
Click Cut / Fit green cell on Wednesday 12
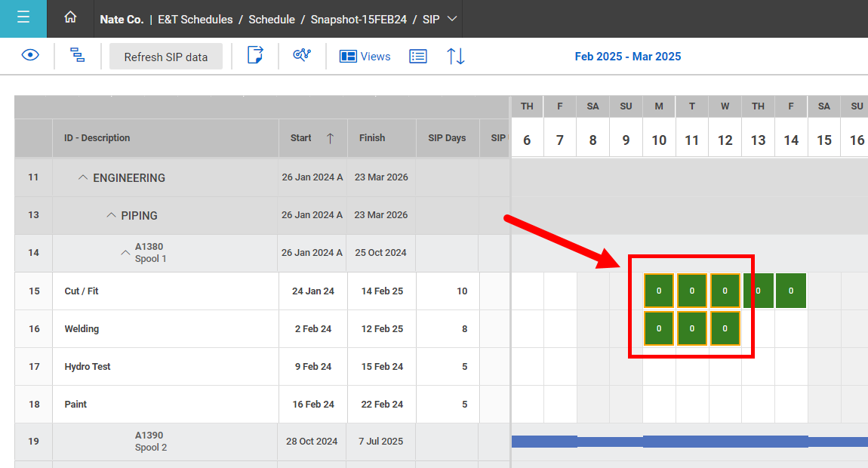tap(725, 291)
